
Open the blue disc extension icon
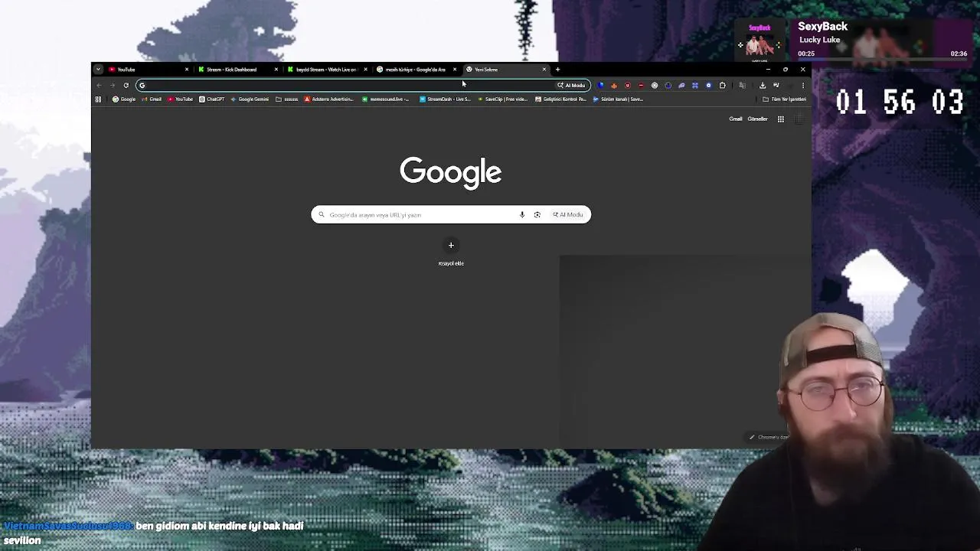(709, 85)
